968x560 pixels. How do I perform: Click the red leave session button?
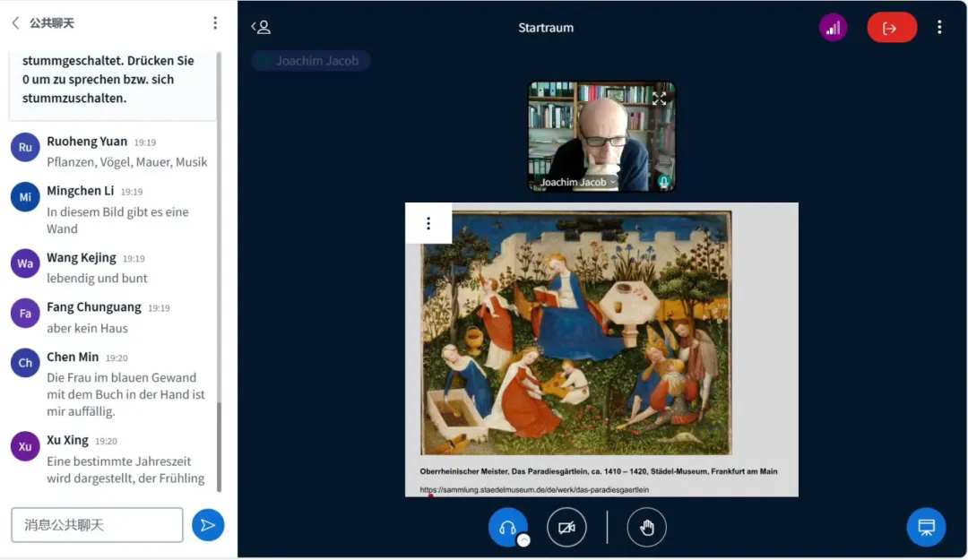coord(891,28)
